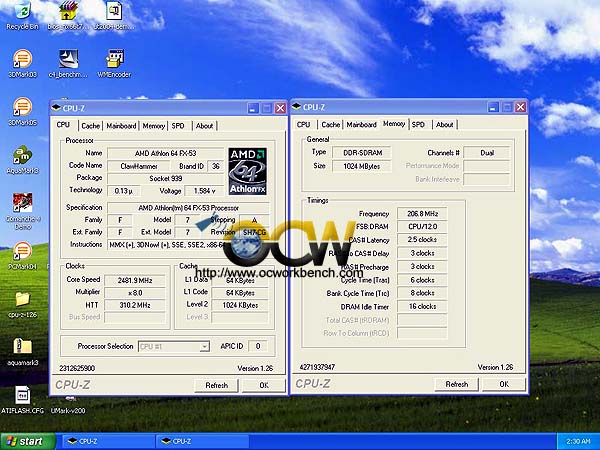The height and width of the screenshot is (450, 600).
Task: Click the Bank Cycle Time value 8 clocks
Action: 422,293
